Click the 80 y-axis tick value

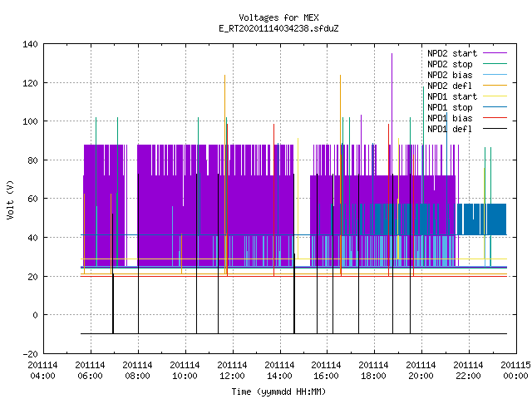click(33, 160)
